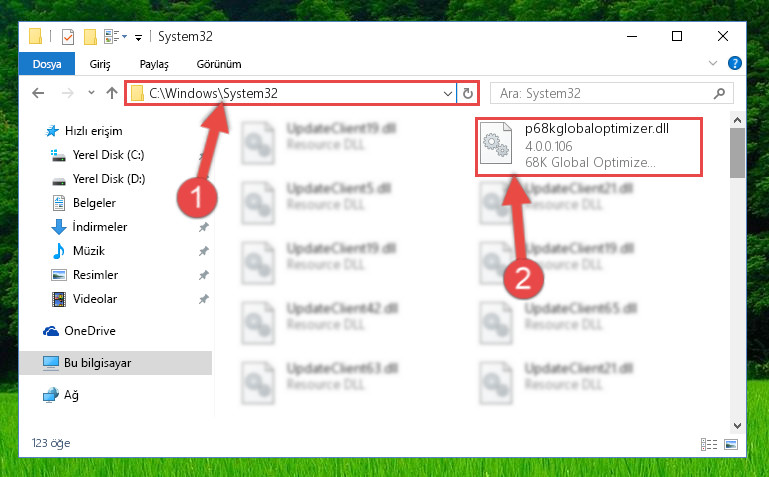The height and width of the screenshot is (477, 769).
Task: Expand the ribbon with the chevron
Action: pyautogui.click(x=713, y=63)
